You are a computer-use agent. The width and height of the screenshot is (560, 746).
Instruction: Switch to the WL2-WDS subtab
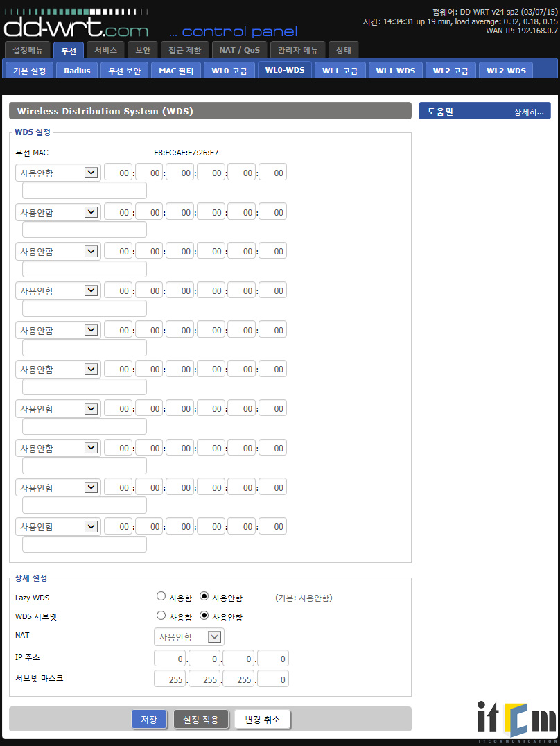(x=506, y=71)
